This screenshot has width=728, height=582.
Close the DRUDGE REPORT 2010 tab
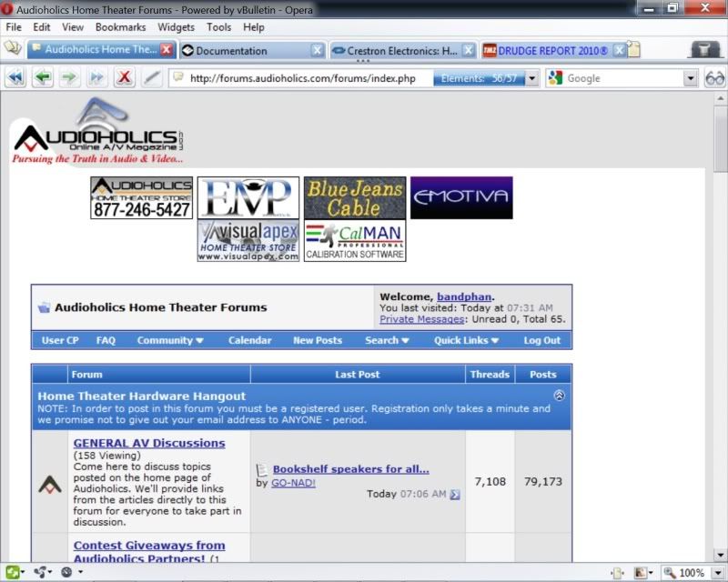(619, 50)
